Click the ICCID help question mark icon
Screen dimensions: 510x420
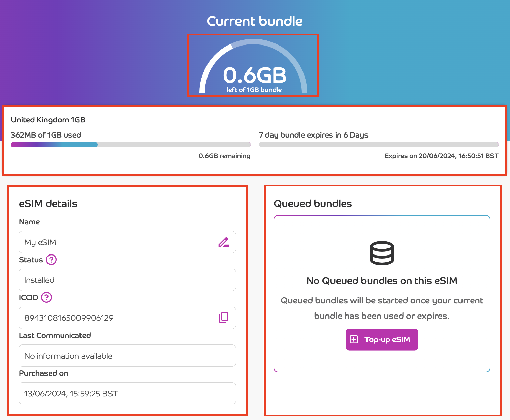[x=46, y=297]
